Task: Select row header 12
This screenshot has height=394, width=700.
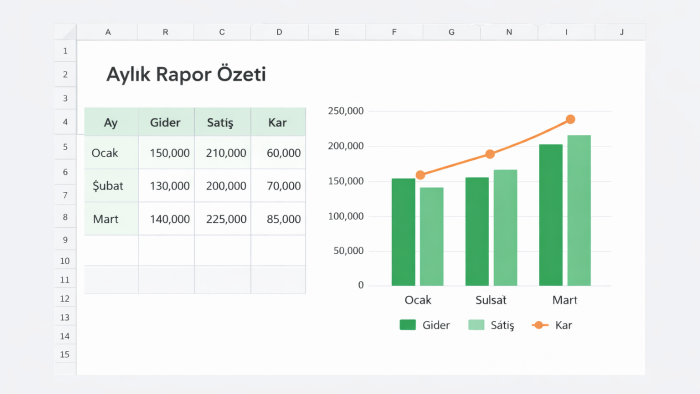Action: pyautogui.click(x=65, y=299)
